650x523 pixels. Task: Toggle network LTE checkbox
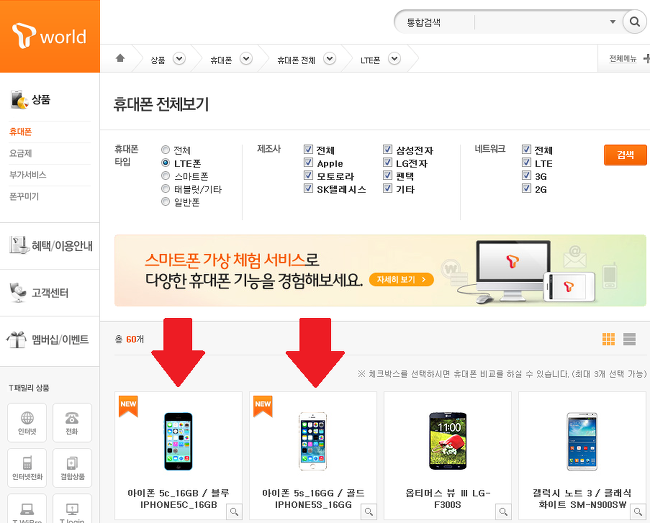[x=526, y=162]
